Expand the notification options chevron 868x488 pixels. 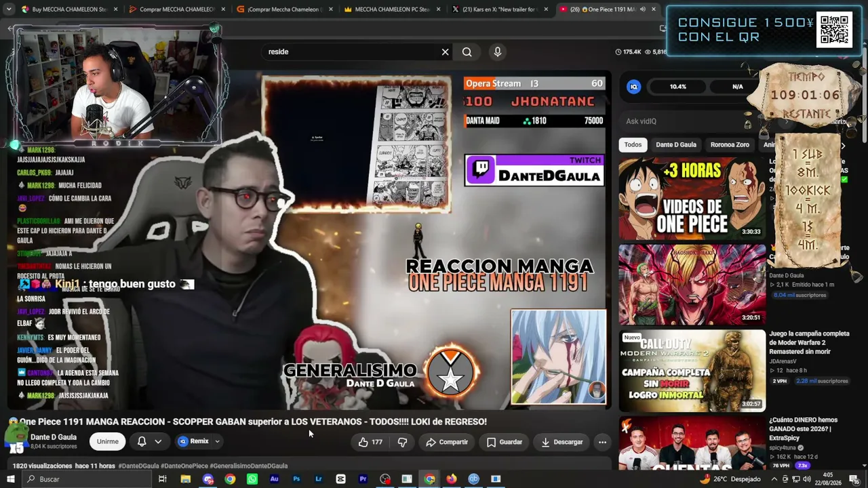[158, 441]
